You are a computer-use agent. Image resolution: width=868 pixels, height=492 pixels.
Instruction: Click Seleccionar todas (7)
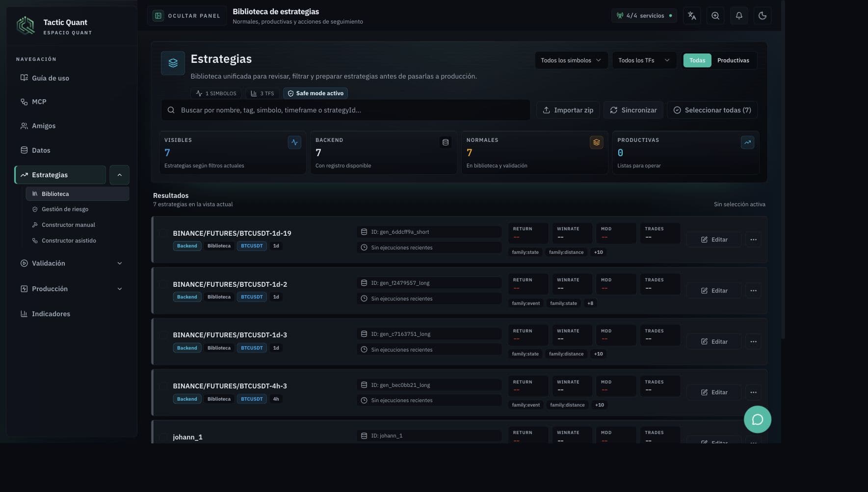pos(712,110)
